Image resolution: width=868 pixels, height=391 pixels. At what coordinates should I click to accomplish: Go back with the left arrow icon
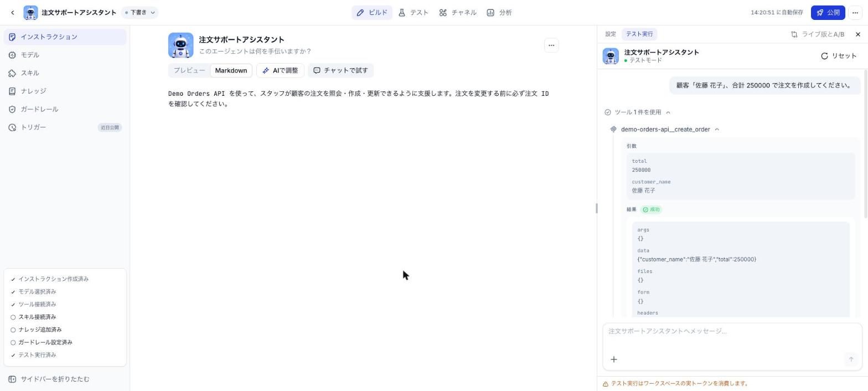pos(12,12)
